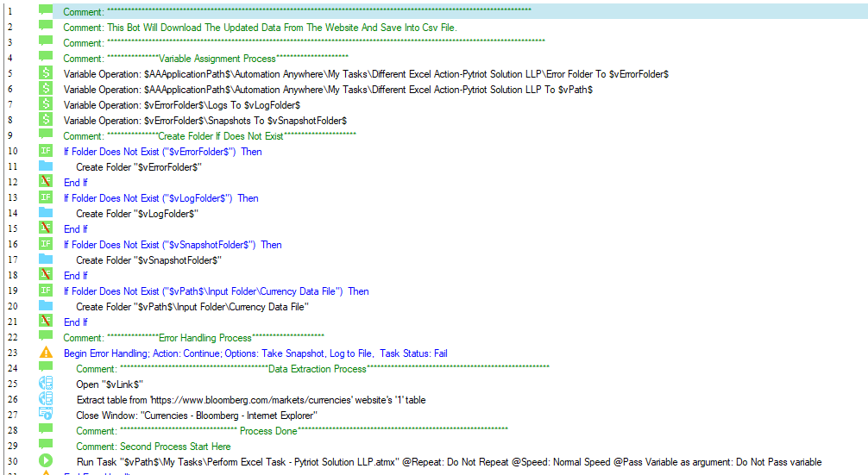Click the comment icon on line 2
This screenshot has width=868, height=475.
tap(46, 26)
